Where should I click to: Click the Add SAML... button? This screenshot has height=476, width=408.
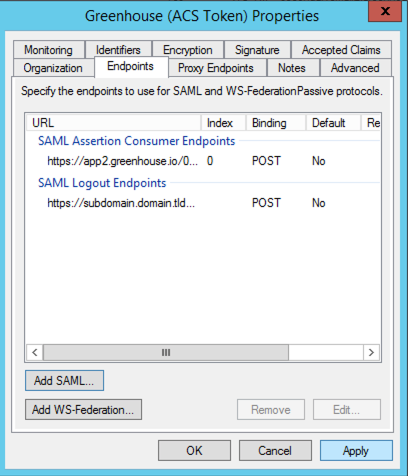tap(64, 380)
